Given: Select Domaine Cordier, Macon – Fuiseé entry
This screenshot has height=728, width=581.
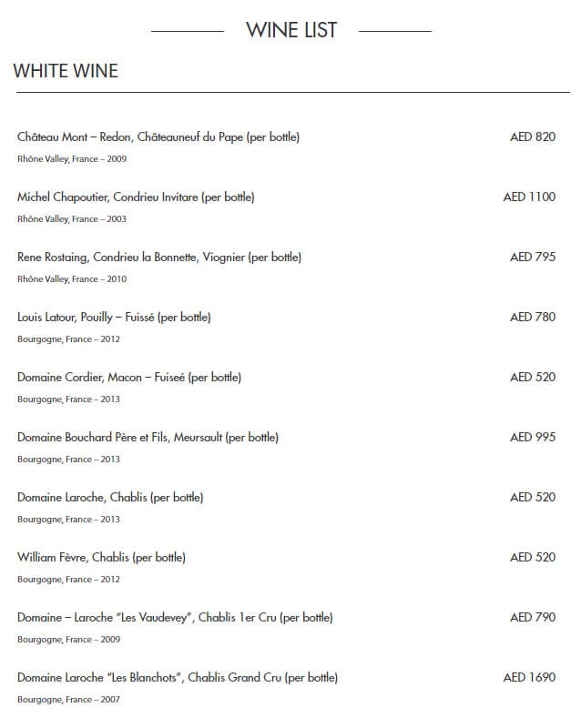Looking at the screenshot, I should pyautogui.click(x=129, y=378).
